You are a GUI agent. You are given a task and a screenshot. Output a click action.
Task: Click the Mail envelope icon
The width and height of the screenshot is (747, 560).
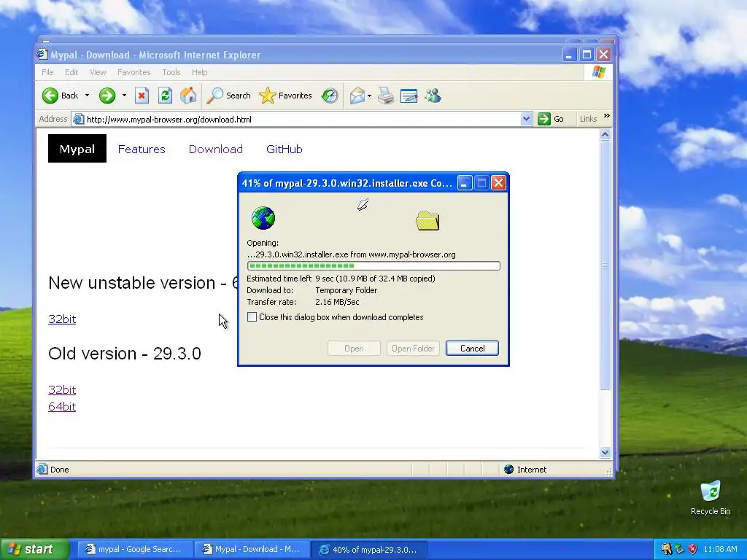pyautogui.click(x=357, y=96)
